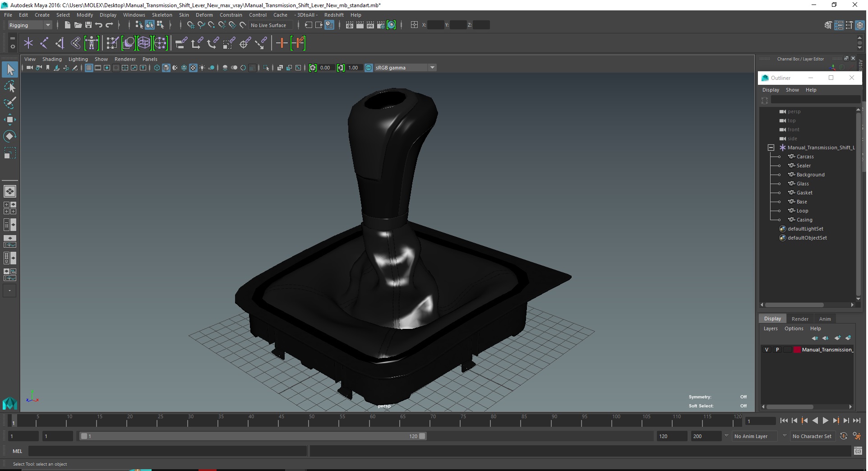Screen dimensions: 868x471
Task: Go to end of playback range
Action: click(857, 420)
